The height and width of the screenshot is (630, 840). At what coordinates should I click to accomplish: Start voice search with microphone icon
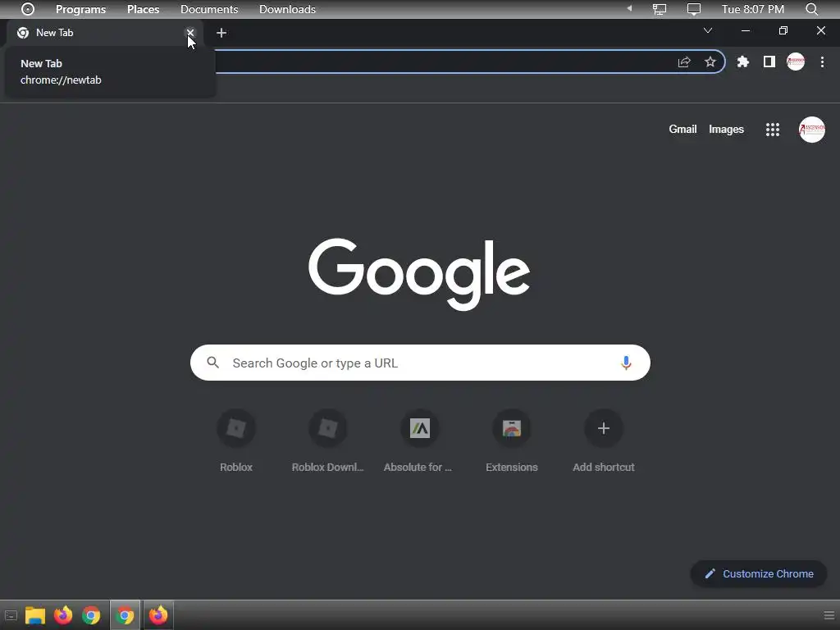(x=626, y=363)
